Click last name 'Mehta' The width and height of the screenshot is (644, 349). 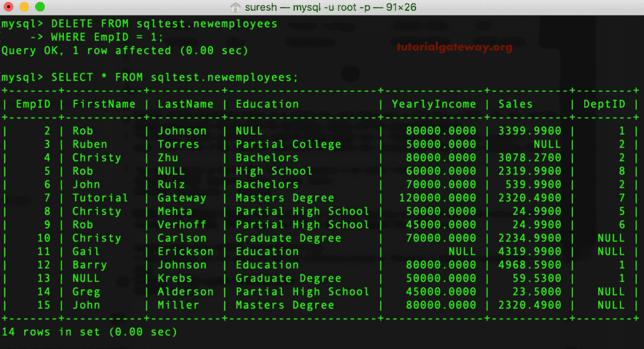(175, 211)
